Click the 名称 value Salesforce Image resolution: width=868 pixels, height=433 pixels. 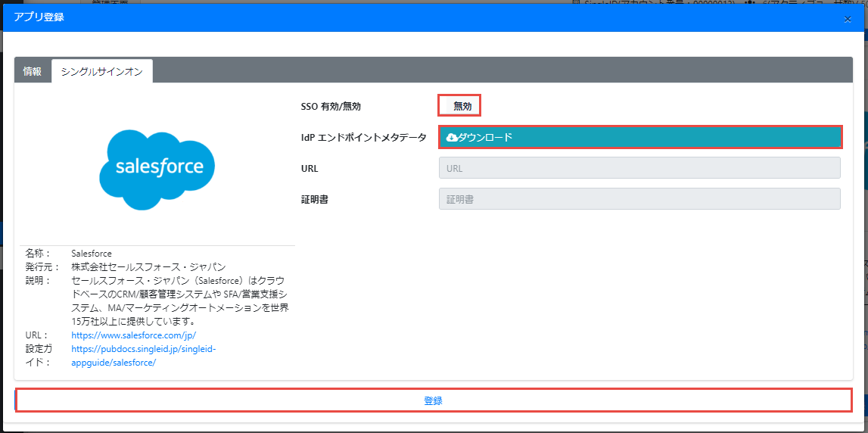pyautogui.click(x=92, y=254)
